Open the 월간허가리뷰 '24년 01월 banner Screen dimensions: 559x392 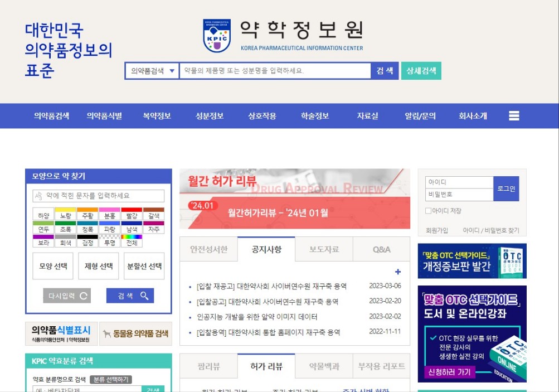(295, 199)
